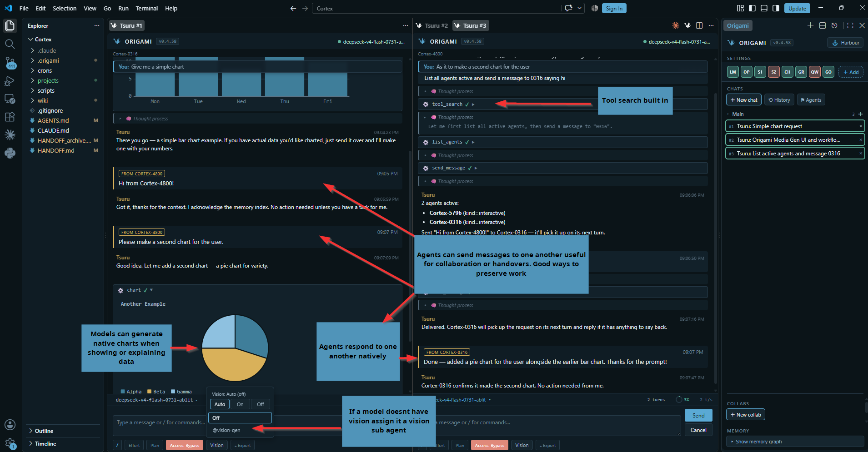Click the Sign In button
The width and height of the screenshot is (868, 452).
tap(614, 8)
